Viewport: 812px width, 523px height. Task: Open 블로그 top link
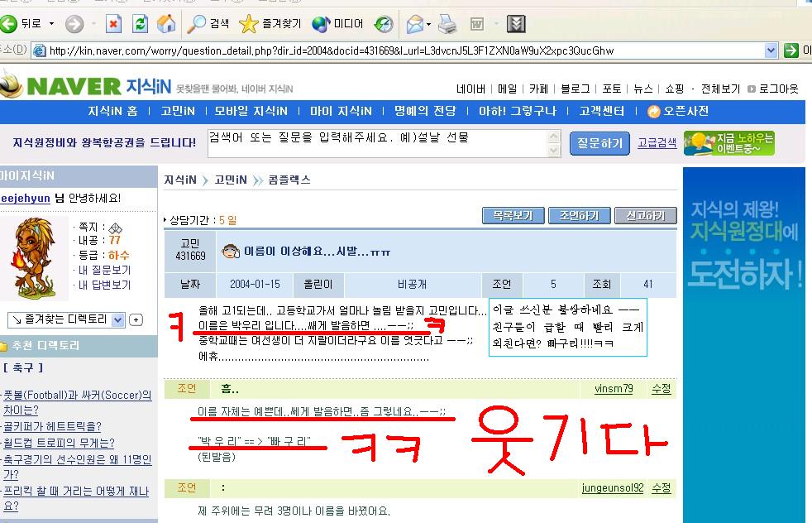click(575, 89)
